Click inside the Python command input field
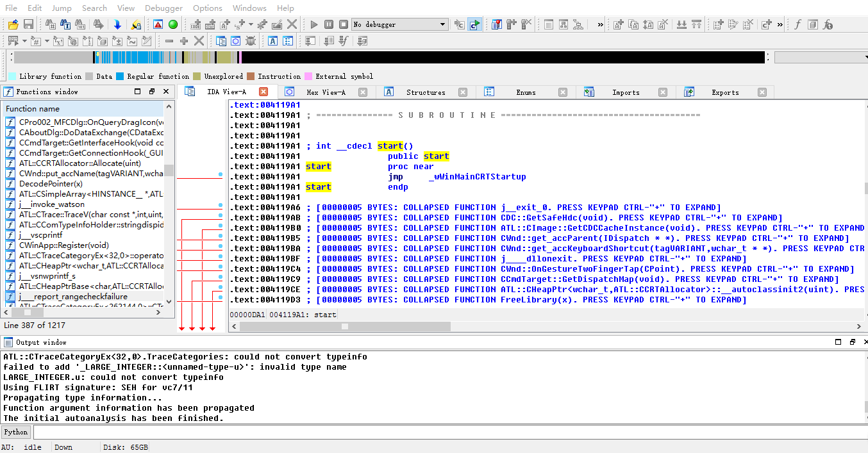Image resolution: width=868 pixels, height=453 pixels. [x=450, y=432]
